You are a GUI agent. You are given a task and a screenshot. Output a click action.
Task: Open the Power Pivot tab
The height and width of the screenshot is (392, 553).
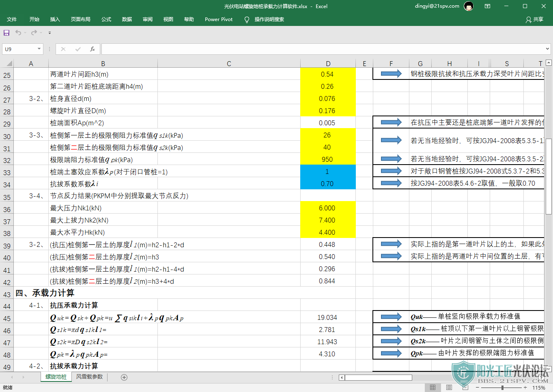click(x=219, y=19)
